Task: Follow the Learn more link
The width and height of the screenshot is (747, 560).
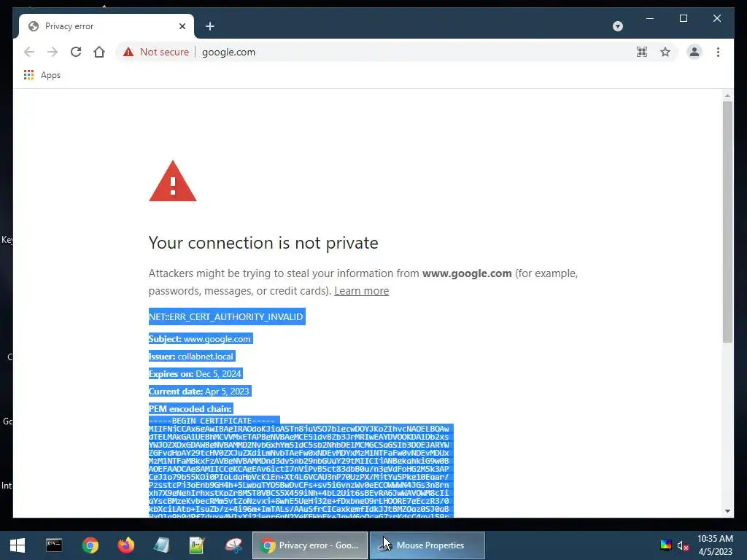Action: [362, 290]
